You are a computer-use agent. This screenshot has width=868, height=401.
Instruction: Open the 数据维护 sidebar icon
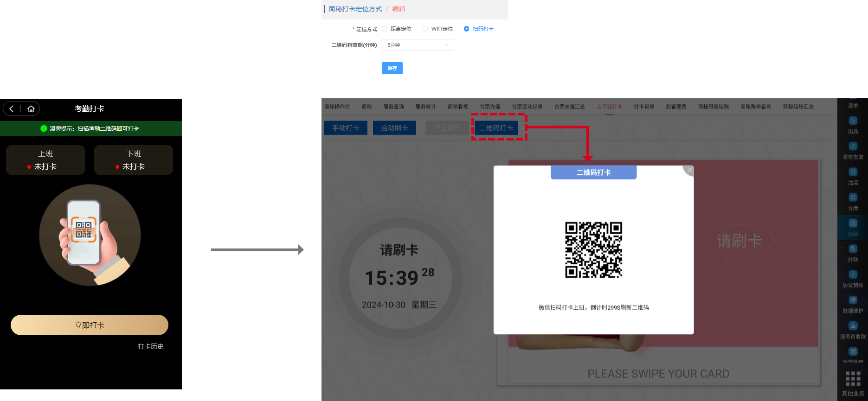tap(853, 300)
